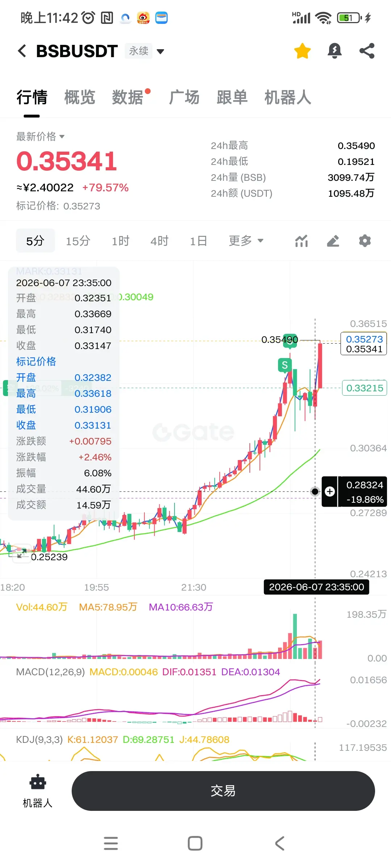Tap the alarm clock status icon
Image resolution: width=391 pixels, height=868 pixels.
tap(88, 17)
